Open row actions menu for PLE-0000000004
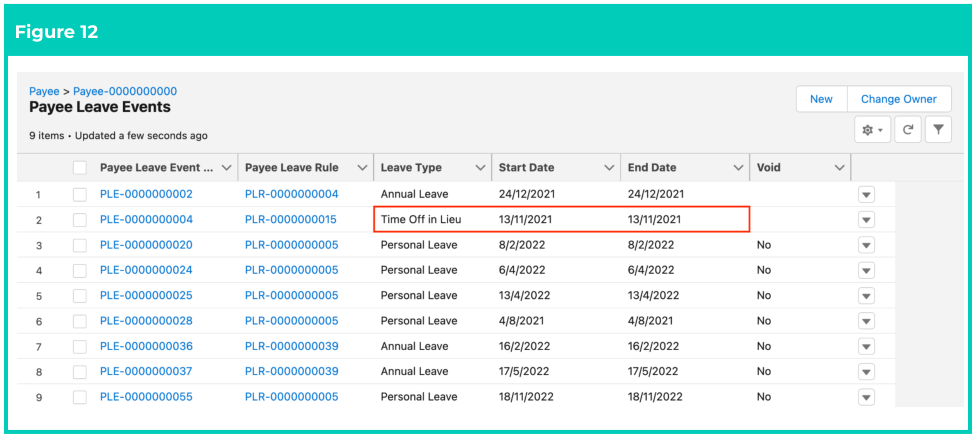Screen dimensions: 976x436 pyautogui.click(x=866, y=220)
